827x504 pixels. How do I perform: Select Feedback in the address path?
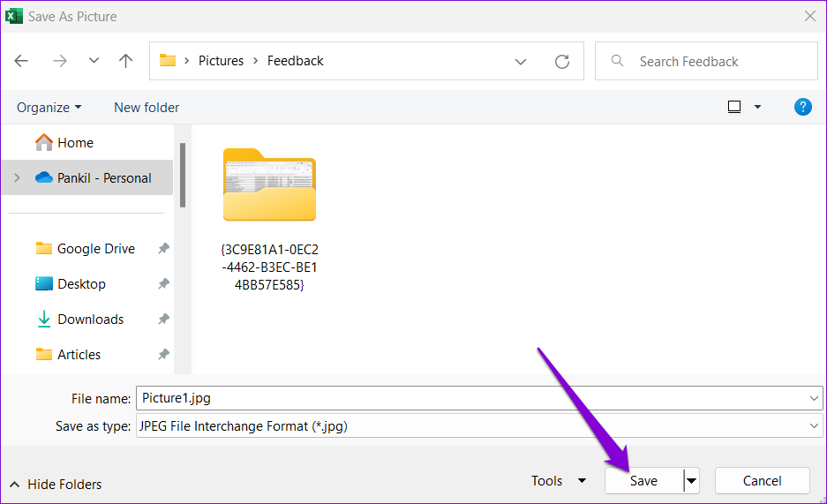click(296, 61)
